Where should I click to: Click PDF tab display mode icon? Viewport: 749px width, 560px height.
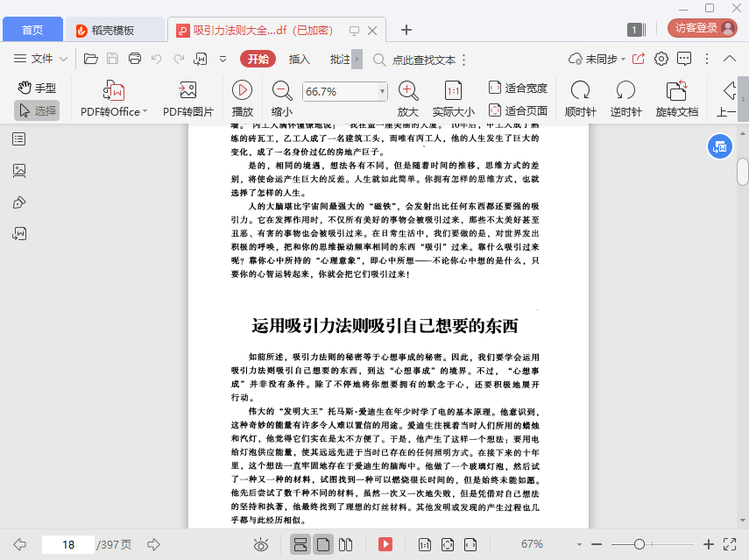coord(354,31)
